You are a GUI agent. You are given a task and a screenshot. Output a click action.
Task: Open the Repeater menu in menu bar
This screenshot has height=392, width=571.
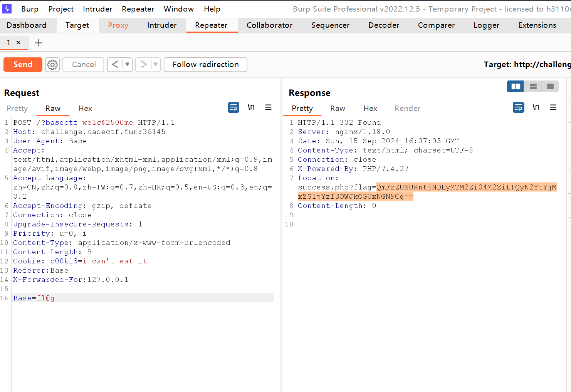click(x=138, y=9)
